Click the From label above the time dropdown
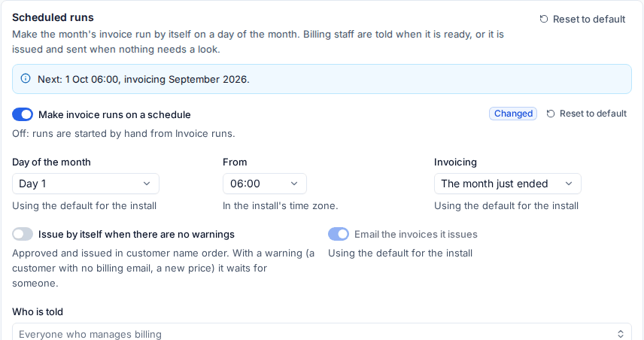This screenshot has width=644, height=340. (235, 162)
